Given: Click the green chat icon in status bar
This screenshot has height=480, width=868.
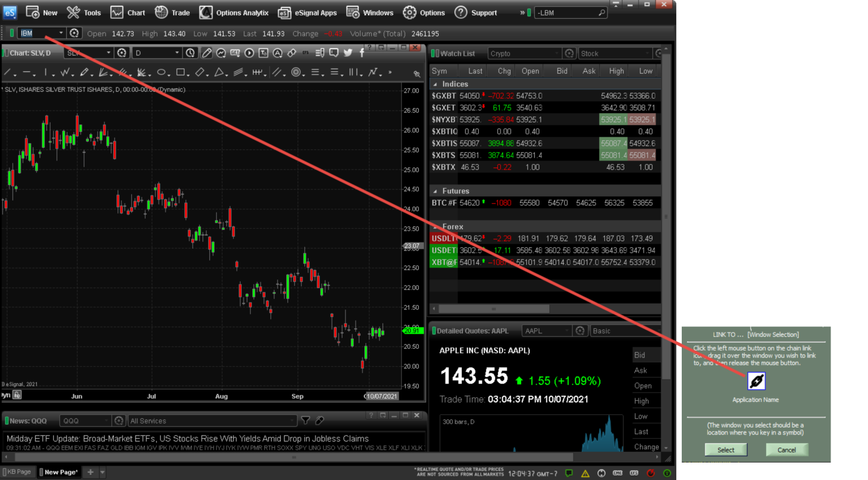Looking at the screenshot, I should (569, 473).
